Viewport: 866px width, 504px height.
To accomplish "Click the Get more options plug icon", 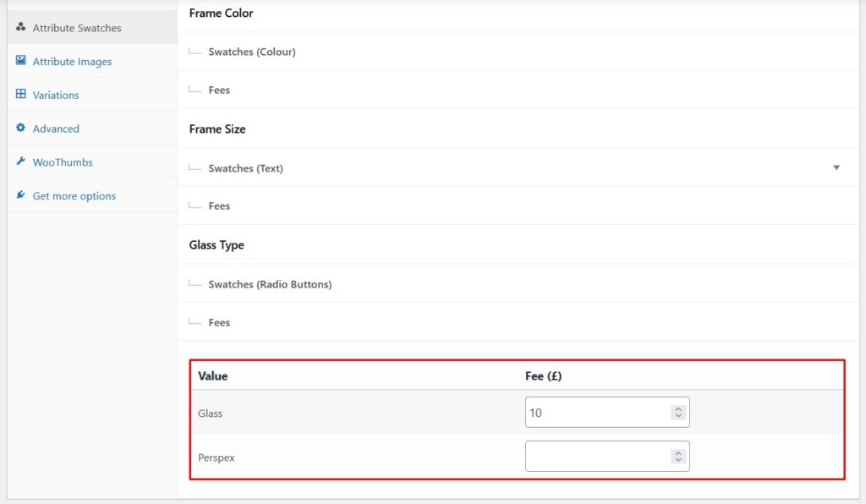I will point(20,195).
